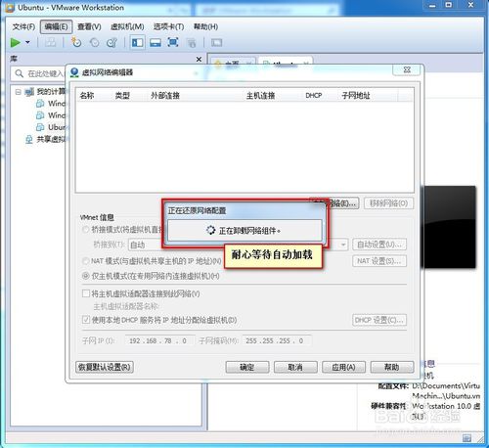
Task: Click the library search magnifier icon
Action: pos(20,73)
